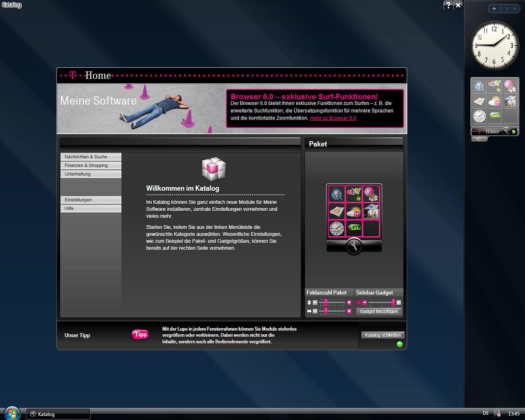Increase vertical field count with plus button

point(349,303)
